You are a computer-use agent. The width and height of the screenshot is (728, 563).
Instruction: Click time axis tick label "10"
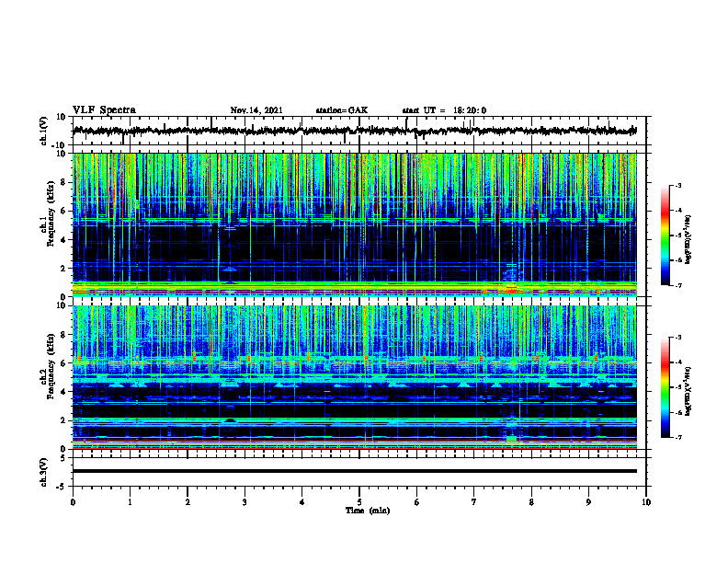(646, 502)
